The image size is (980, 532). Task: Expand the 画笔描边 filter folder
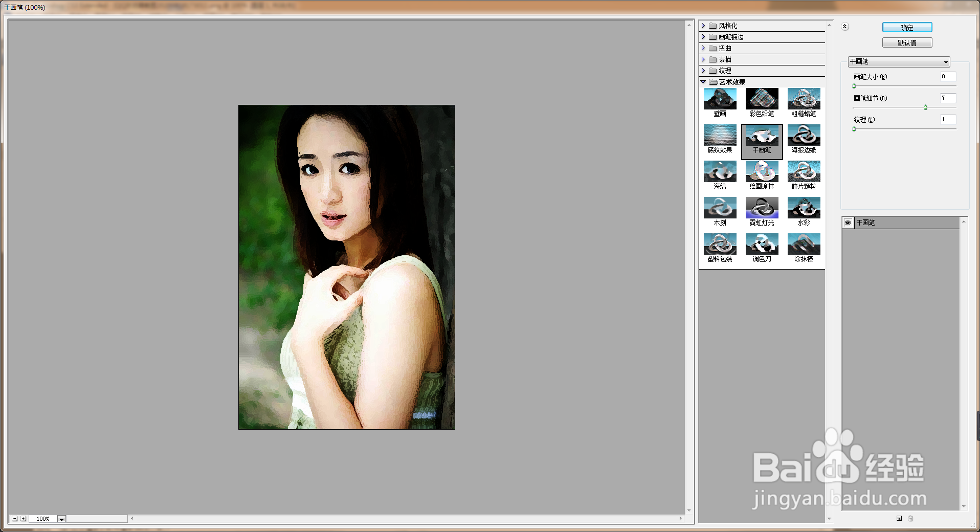click(x=703, y=37)
